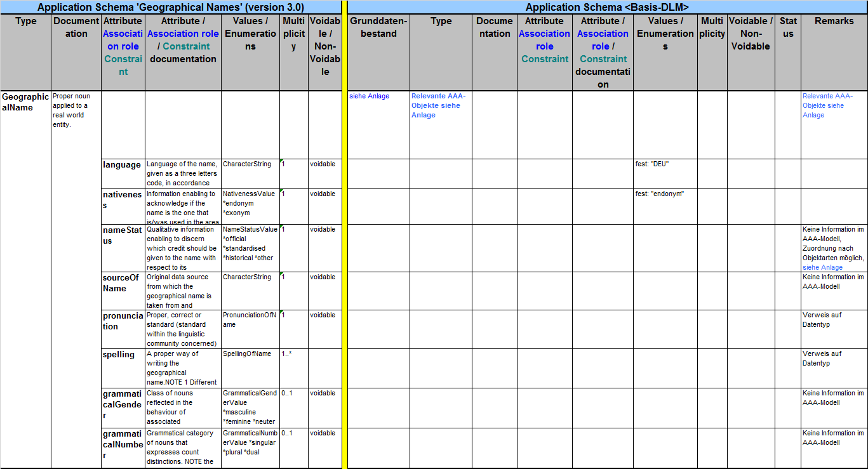Click the Multiplicity header in Basis-DLM schema
Screen dimensions: 868x469
(712, 52)
